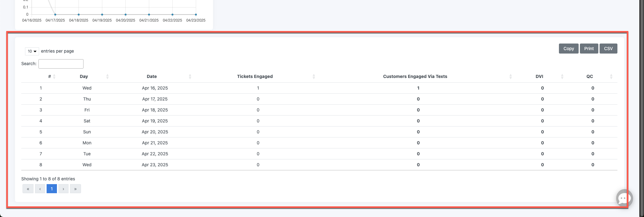Click the Apr 19, 2025 date cell
The width and height of the screenshot is (644, 217).
(x=155, y=121)
